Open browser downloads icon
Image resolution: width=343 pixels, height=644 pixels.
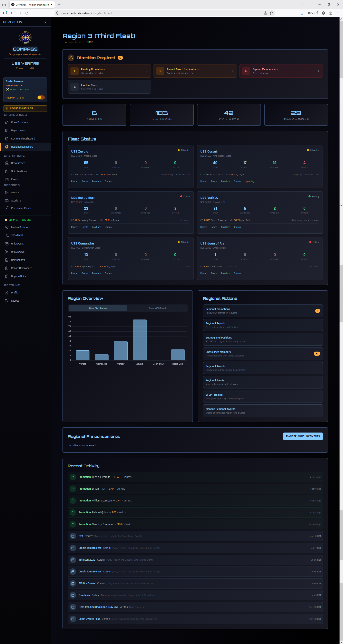(x=302, y=13)
